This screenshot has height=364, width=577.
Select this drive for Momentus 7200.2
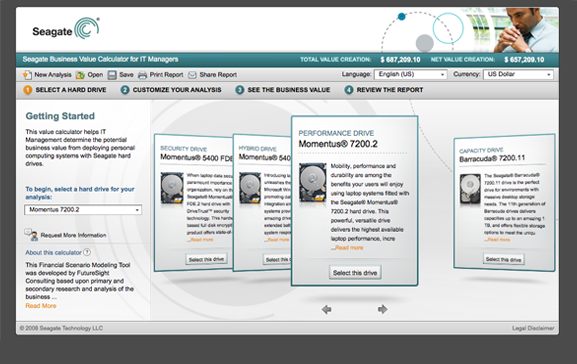pos(355,273)
